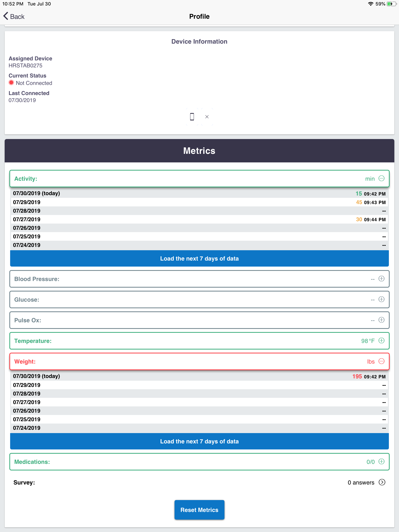Tap the 0 answers text
The width and height of the screenshot is (399, 532).
[361, 483]
